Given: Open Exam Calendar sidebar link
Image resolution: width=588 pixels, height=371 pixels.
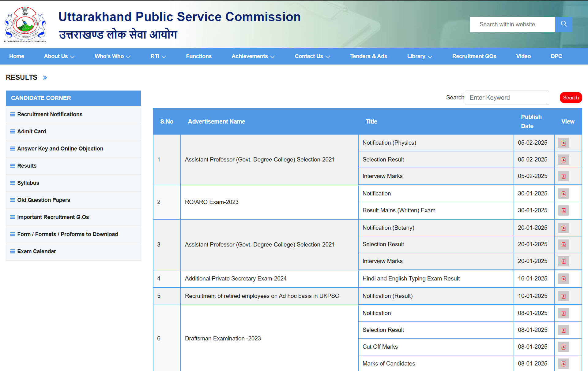Looking at the screenshot, I should coord(36,251).
